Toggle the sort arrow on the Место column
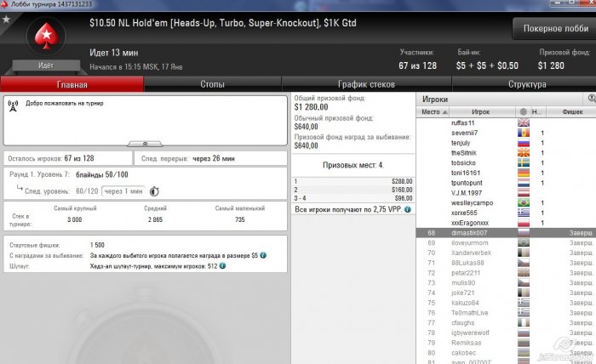 point(445,112)
